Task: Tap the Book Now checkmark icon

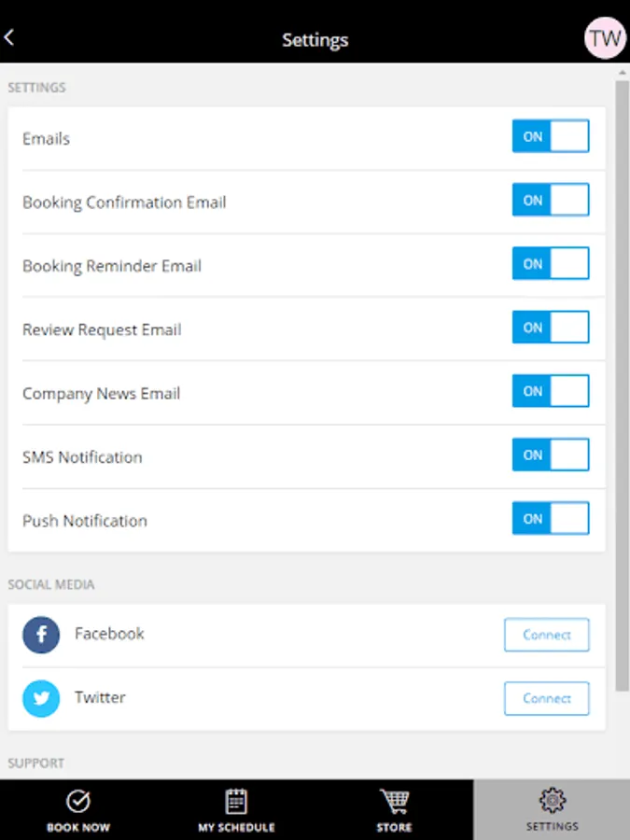Action: point(78,801)
